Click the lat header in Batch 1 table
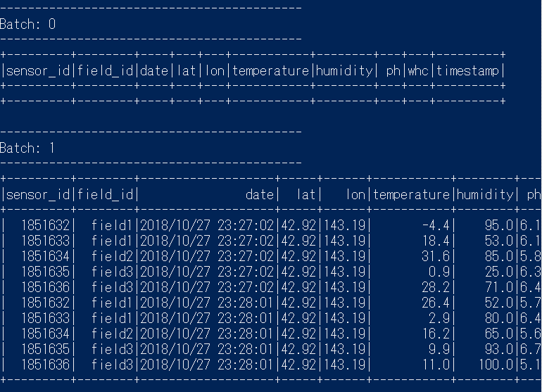 click(306, 195)
